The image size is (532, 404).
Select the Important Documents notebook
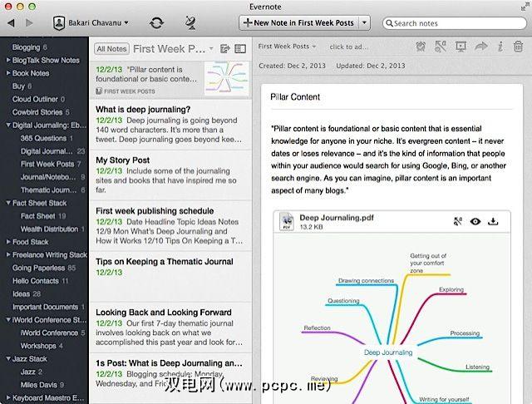pos(48,307)
